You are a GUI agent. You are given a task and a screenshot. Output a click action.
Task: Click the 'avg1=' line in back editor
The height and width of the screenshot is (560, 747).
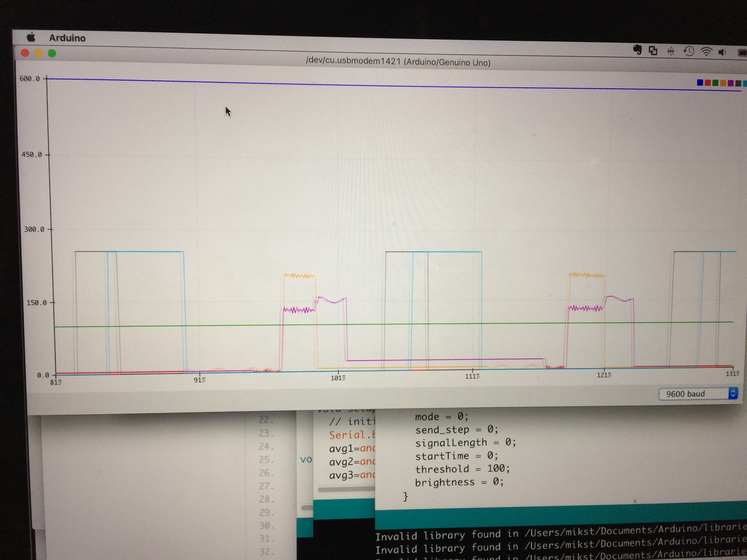point(352,449)
